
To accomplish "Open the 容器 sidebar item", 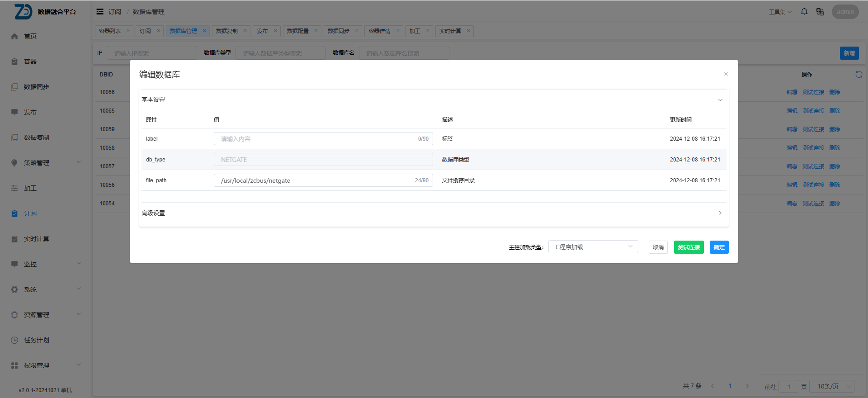I will [30, 62].
